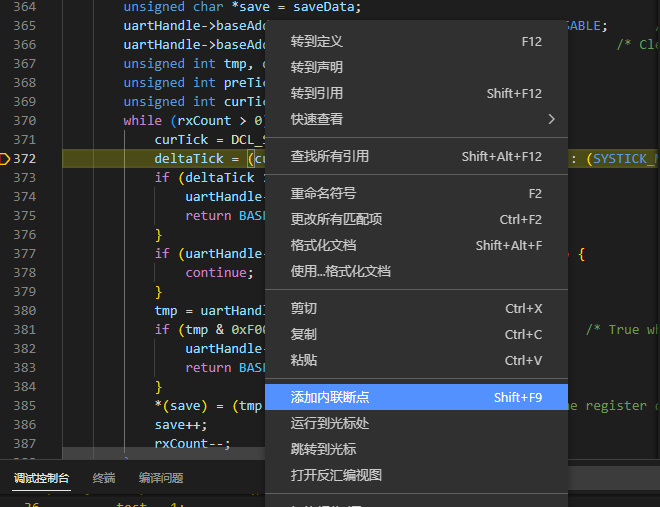The image size is (660, 507).
Task: Click the return keyword on line 383
Action: 208,368
